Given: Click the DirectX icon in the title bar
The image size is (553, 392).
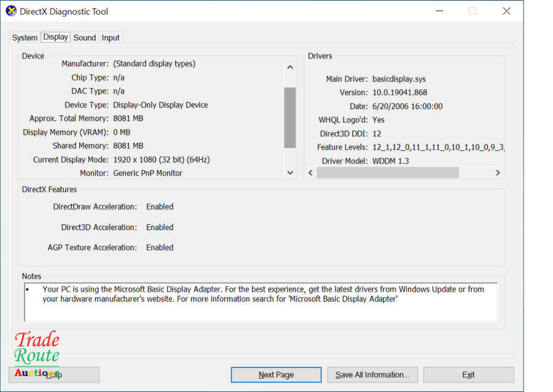Looking at the screenshot, I should (11, 11).
